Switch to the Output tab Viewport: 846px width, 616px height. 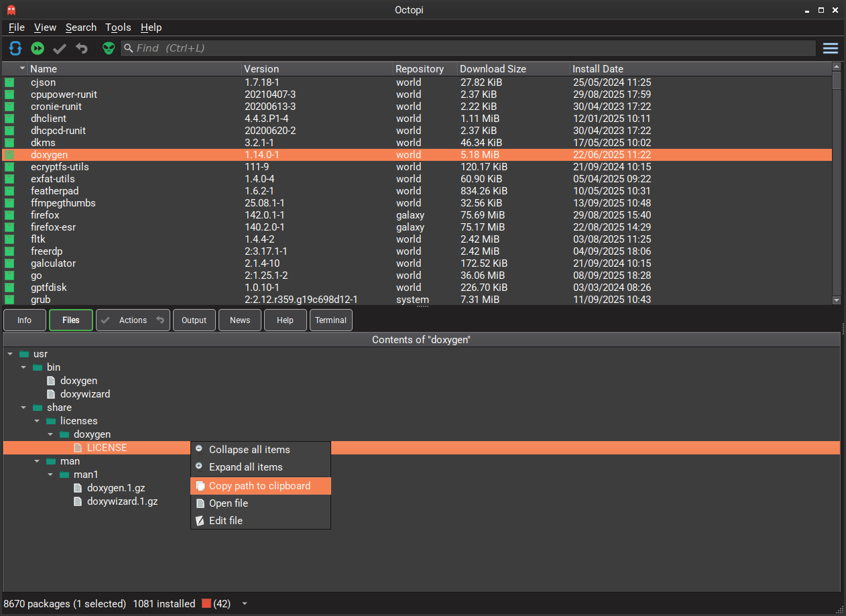[194, 320]
